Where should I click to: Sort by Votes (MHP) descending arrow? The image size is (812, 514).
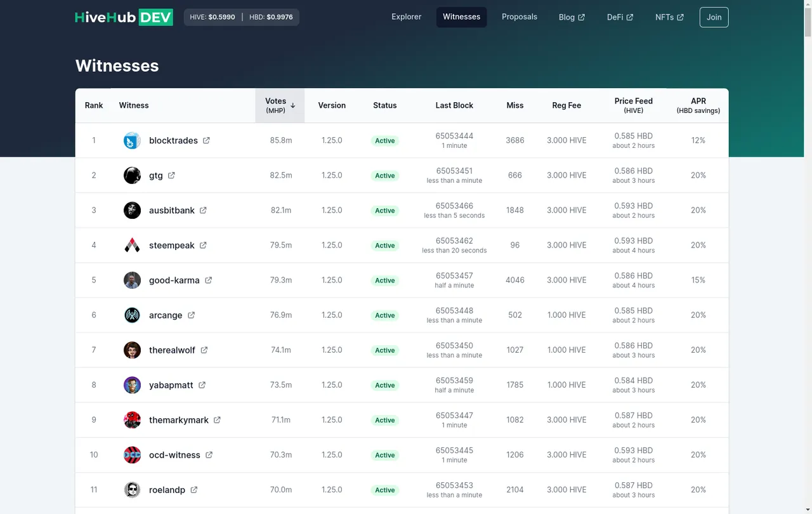point(293,105)
